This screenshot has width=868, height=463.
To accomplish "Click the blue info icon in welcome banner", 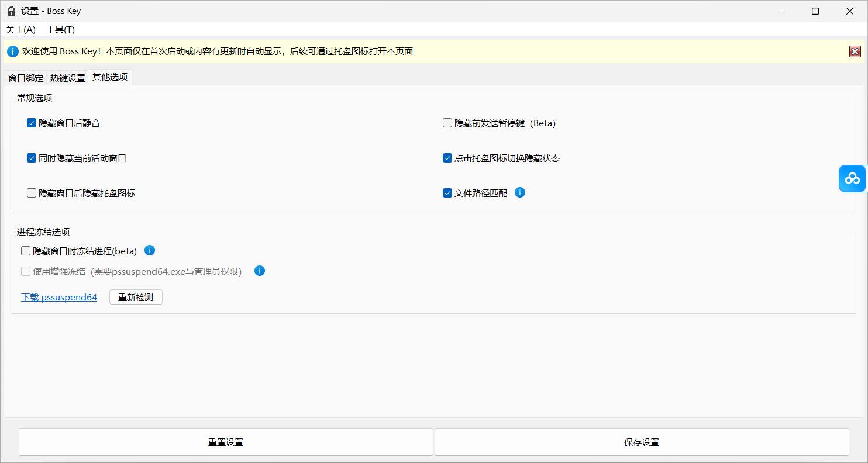I will [x=13, y=51].
